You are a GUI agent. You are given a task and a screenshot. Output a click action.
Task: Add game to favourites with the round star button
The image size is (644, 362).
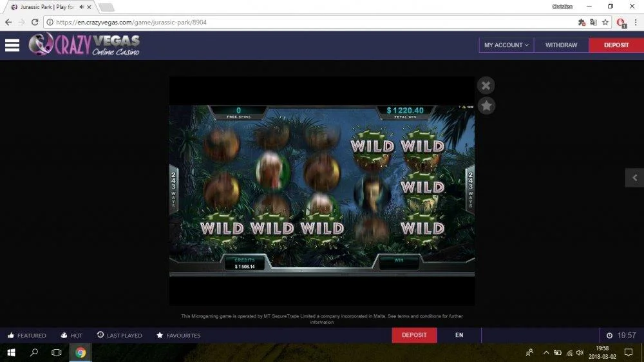[486, 106]
